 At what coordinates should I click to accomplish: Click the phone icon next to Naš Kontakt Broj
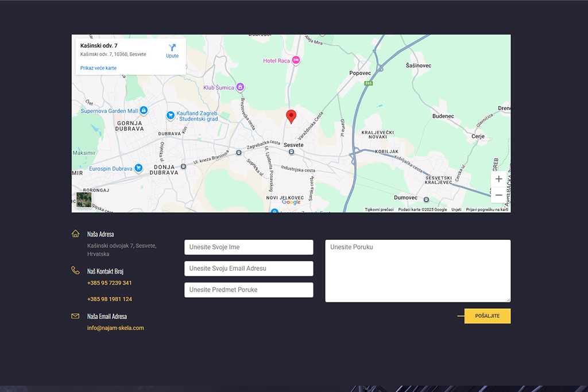point(75,270)
